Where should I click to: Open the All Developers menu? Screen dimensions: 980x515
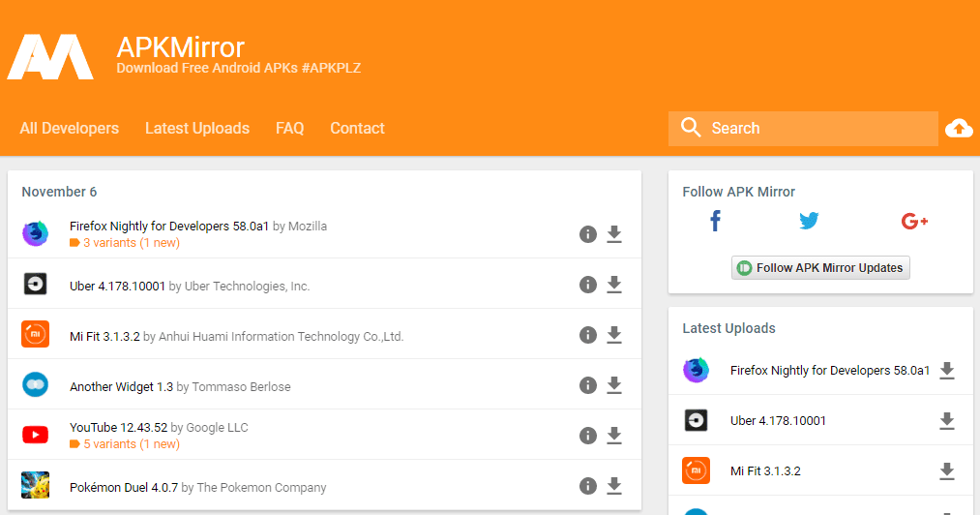click(x=70, y=129)
